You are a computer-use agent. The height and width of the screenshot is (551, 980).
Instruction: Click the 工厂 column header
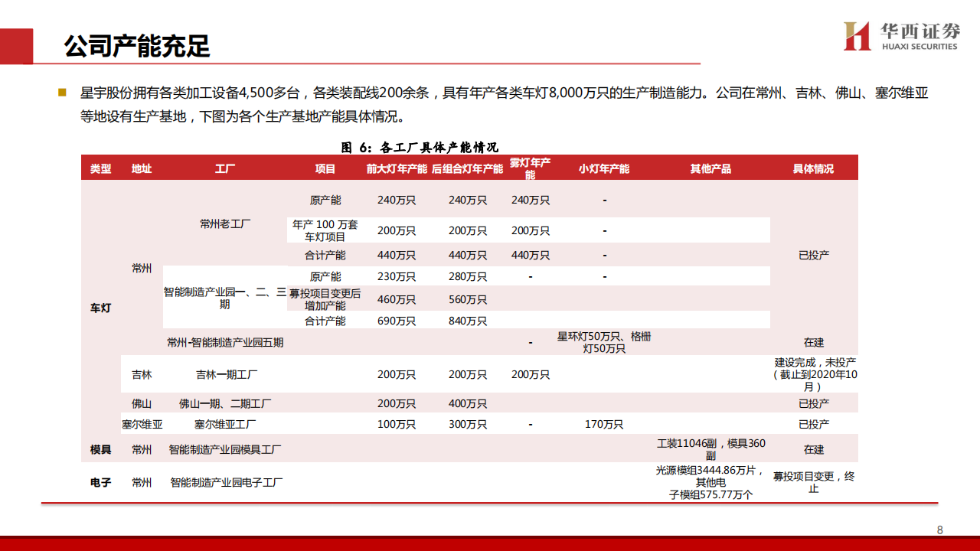[225, 168]
